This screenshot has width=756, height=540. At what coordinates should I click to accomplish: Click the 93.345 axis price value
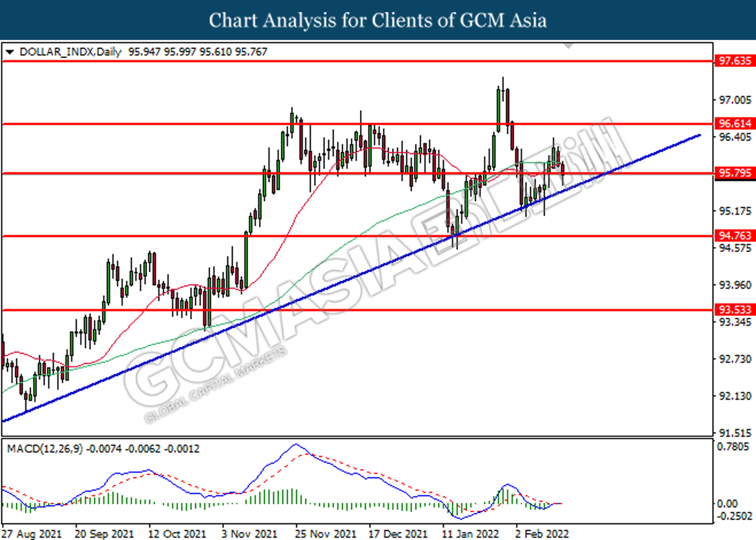pos(735,322)
